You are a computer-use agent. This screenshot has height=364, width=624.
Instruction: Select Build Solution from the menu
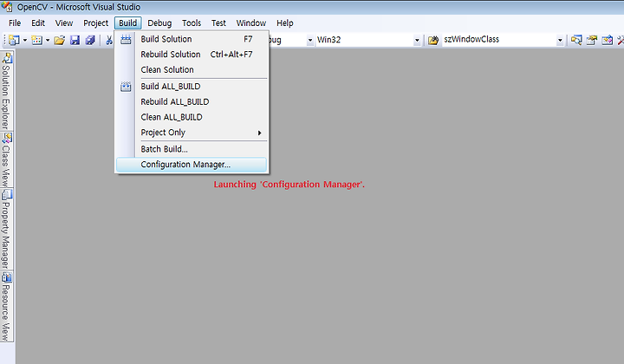pyautogui.click(x=192, y=39)
